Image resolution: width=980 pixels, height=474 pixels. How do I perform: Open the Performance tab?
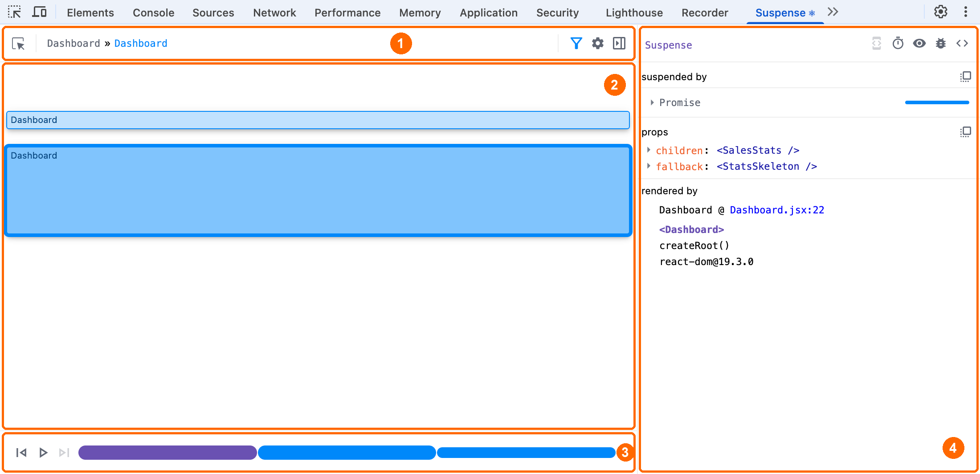coord(347,12)
